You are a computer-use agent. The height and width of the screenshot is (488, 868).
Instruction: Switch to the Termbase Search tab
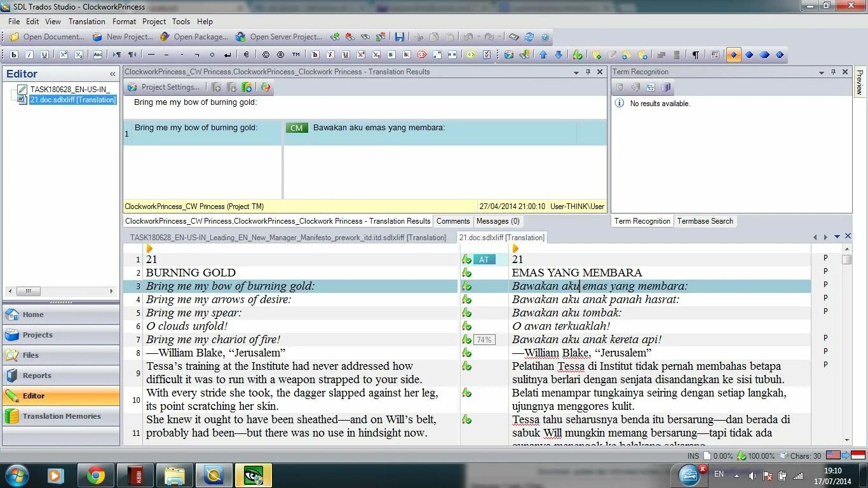[x=705, y=221]
